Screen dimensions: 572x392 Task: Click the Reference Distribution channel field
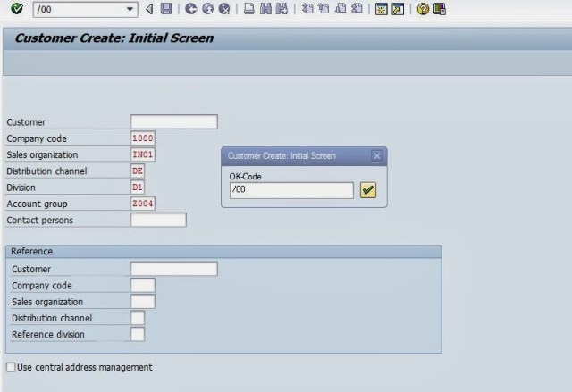[138, 318]
